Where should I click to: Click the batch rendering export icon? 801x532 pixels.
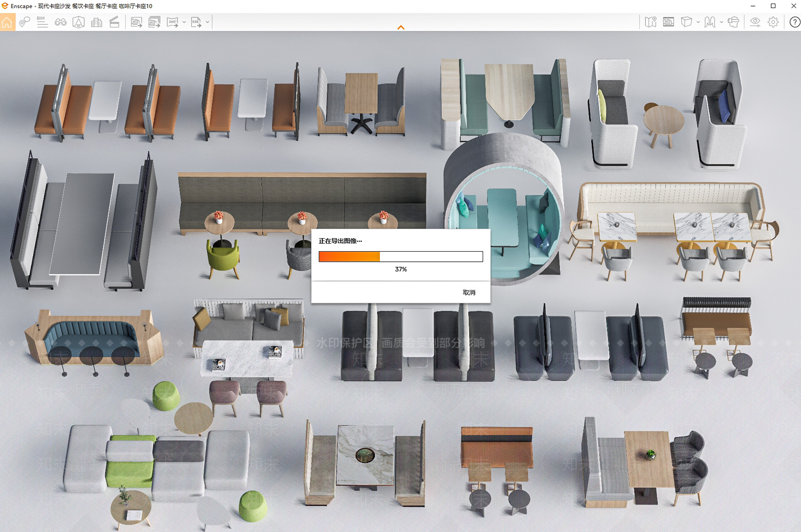click(155, 22)
